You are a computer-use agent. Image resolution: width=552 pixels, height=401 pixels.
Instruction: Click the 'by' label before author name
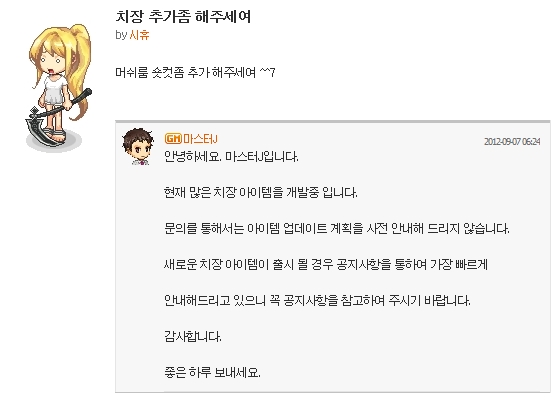(121, 35)
